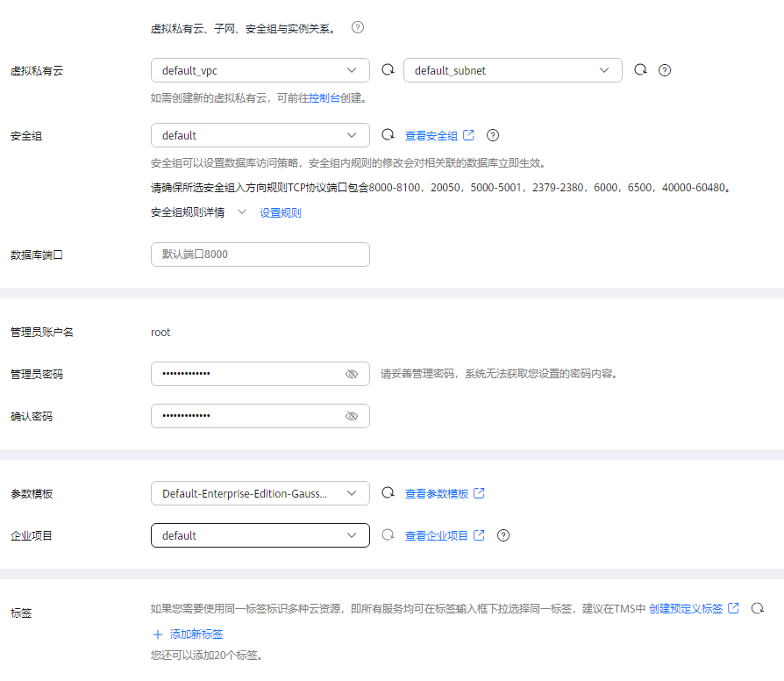Screen dimensions: 784x681
Task: Show the 确认密码 with eye toggle
Action: pyautogui.click(x=352, y=416)
